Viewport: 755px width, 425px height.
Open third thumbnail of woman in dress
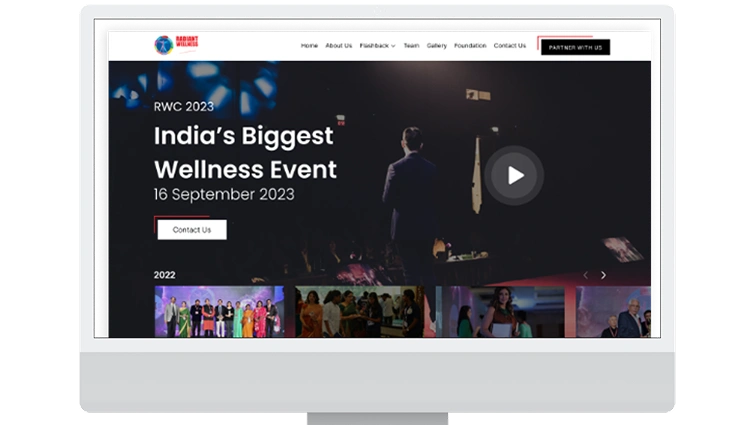pos(503,312)
